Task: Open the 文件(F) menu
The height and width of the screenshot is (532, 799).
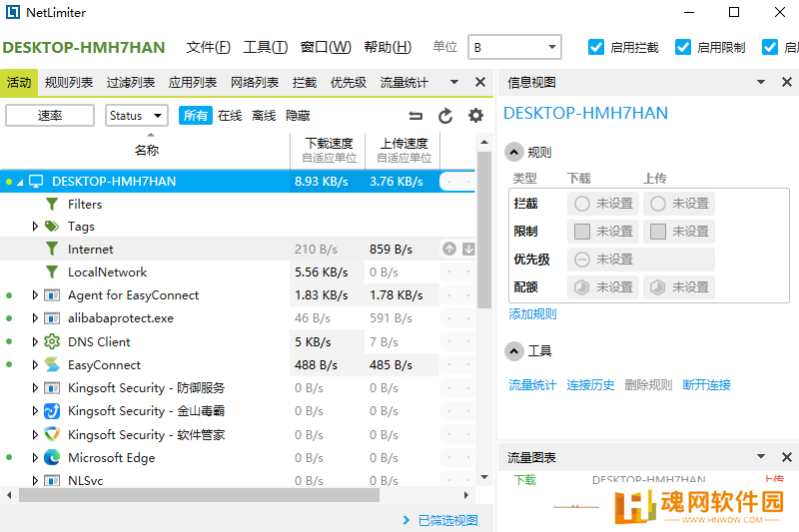Action: click(208, 47)
